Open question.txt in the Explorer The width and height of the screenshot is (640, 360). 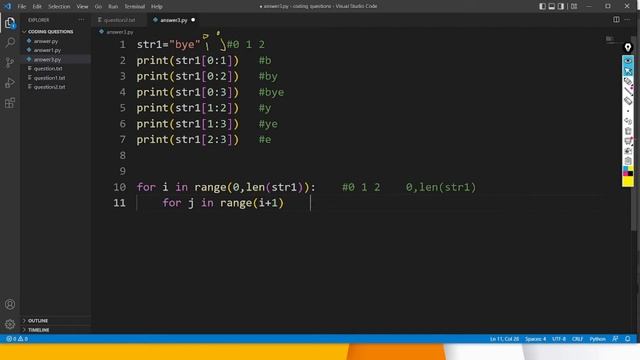tap(48, 68)
